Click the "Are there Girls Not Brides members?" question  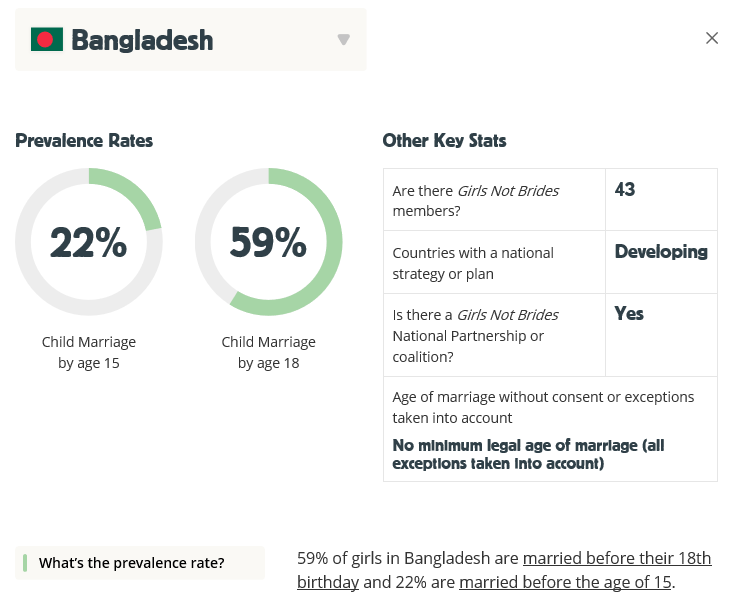(475, 200)
